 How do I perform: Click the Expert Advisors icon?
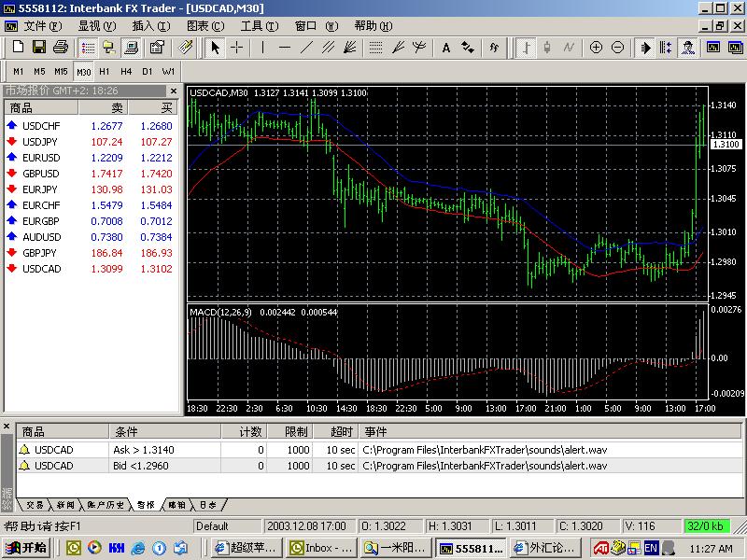(x=687, y=48)
